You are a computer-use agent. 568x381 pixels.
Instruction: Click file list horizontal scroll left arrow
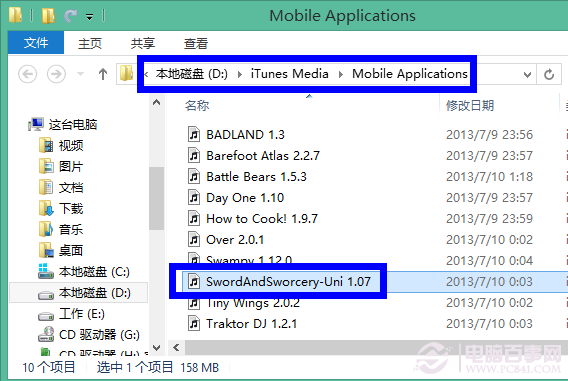[x=176, y=348]
